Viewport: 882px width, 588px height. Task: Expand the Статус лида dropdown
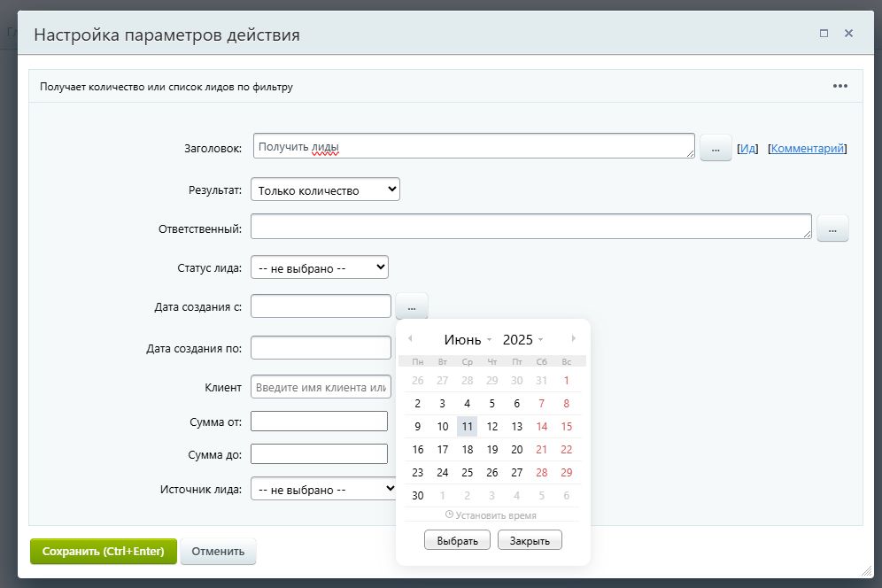320,267
